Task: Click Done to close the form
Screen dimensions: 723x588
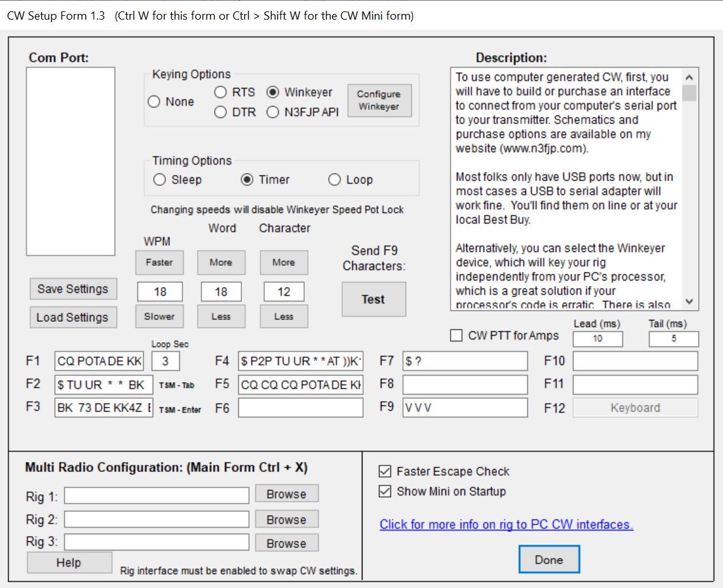Action: click(549, 559)
